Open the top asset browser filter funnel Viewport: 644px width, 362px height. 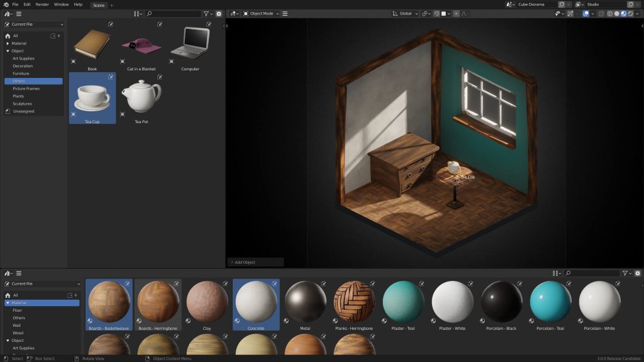(206, 13)
